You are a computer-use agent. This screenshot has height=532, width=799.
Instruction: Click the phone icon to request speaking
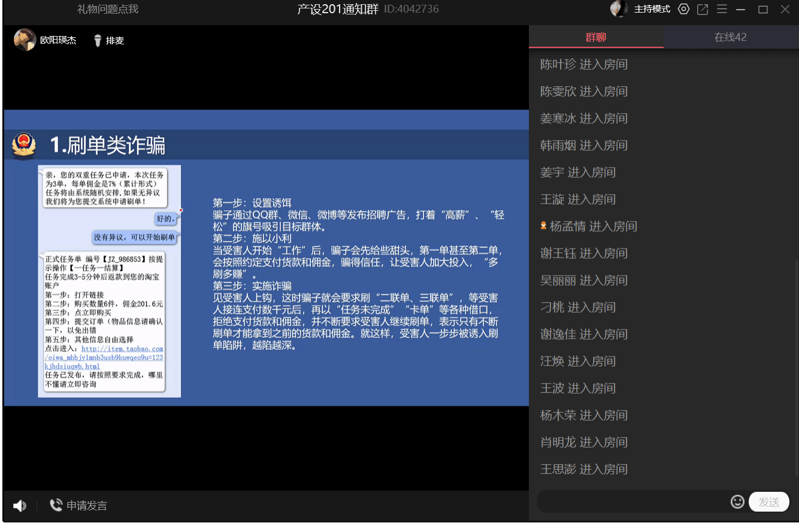pos(56,505)
